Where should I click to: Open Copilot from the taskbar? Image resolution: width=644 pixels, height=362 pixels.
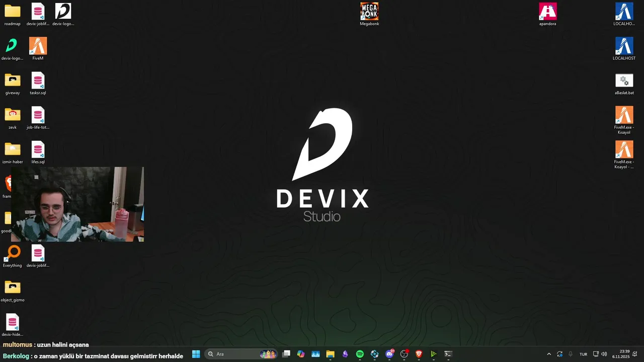click(301, 354)
